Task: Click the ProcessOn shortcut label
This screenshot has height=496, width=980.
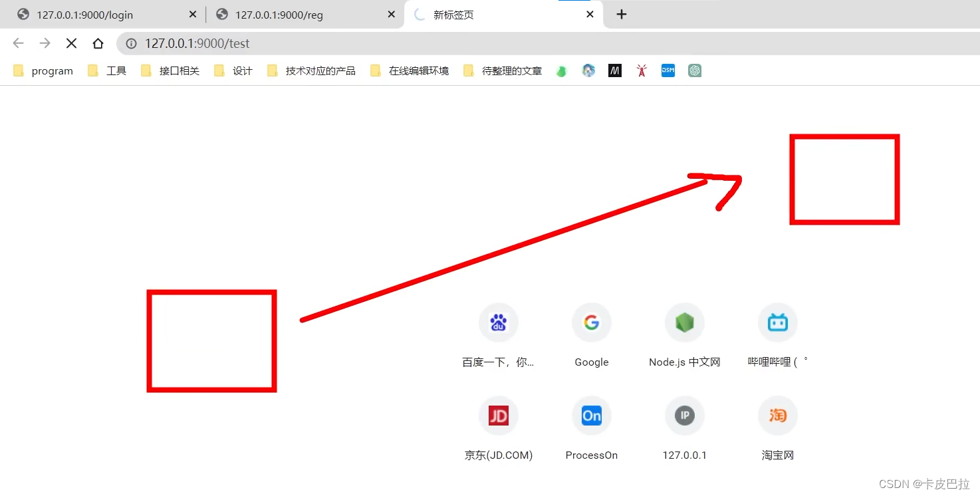Action: point(592,455)
